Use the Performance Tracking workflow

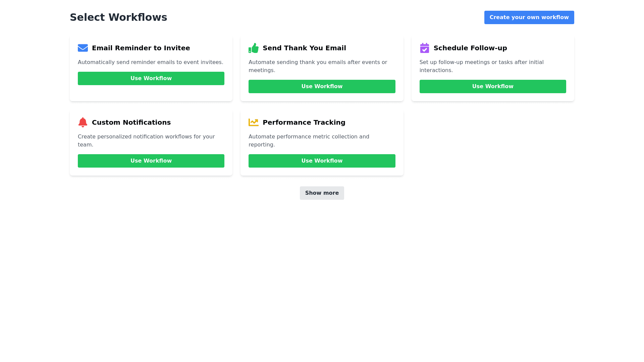tap(322, 161)
